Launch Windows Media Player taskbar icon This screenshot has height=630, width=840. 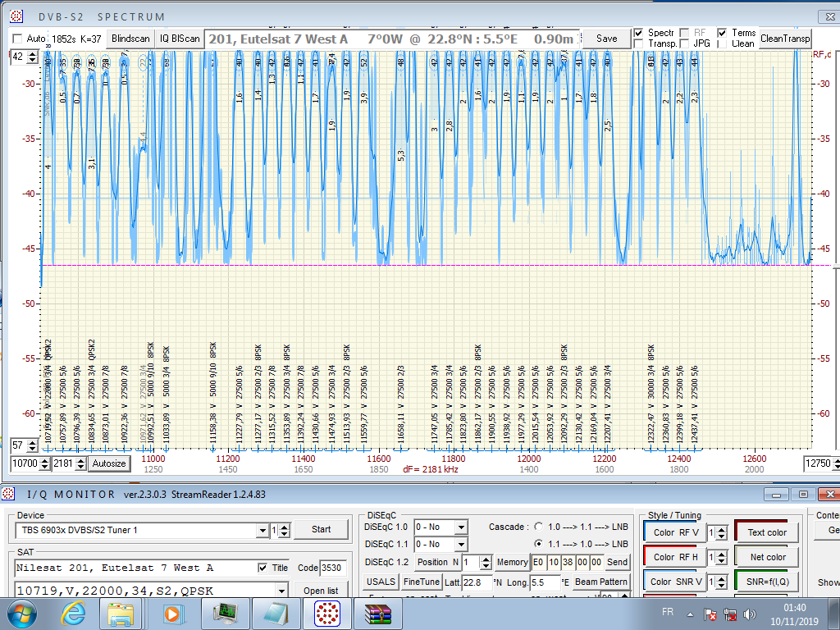(x=172, y=613)
